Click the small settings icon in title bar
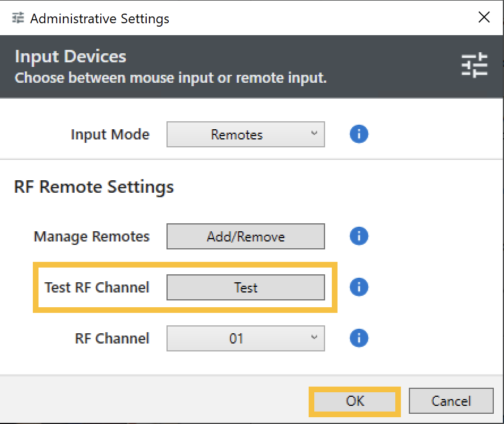The height and width of the screenshot is (424, 504). [x=18, y=18]
